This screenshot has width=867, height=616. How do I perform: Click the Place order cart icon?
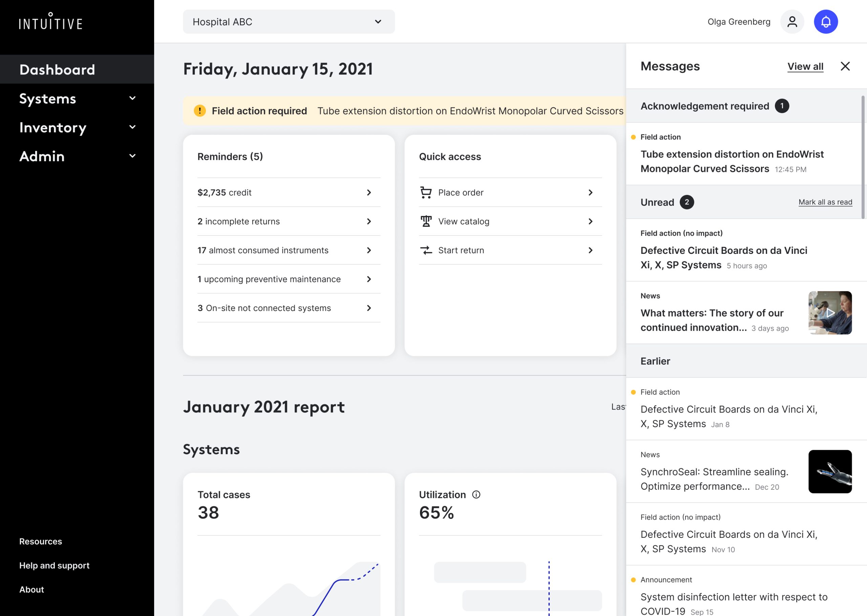point(426,192)
